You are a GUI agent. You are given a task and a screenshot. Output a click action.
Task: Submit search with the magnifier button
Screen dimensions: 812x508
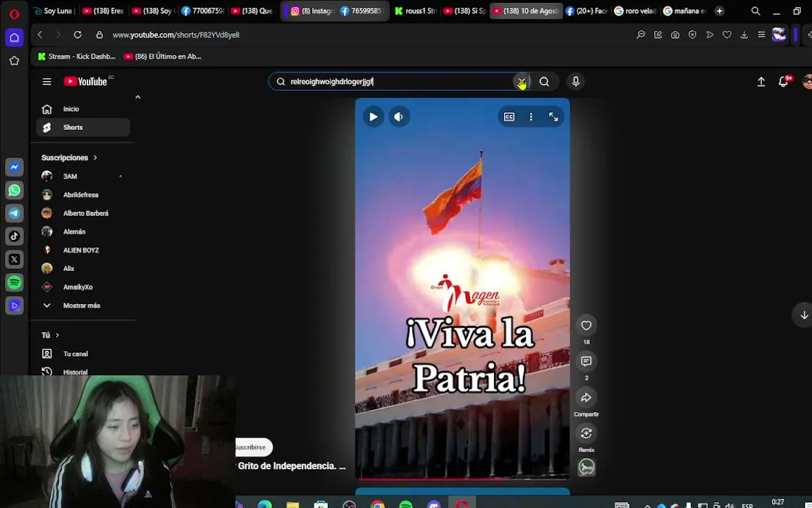click(544, 81)
